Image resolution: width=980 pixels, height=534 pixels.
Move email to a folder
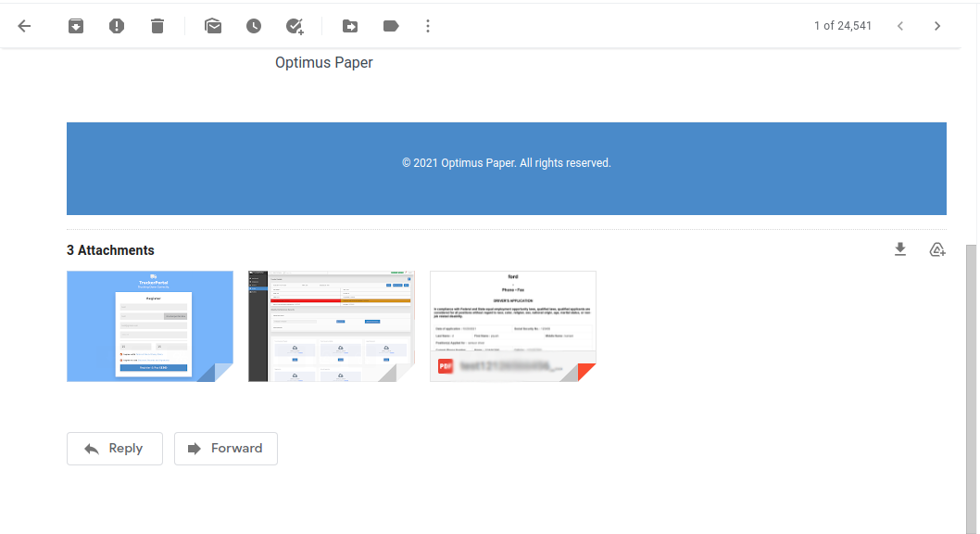[350, 26]
